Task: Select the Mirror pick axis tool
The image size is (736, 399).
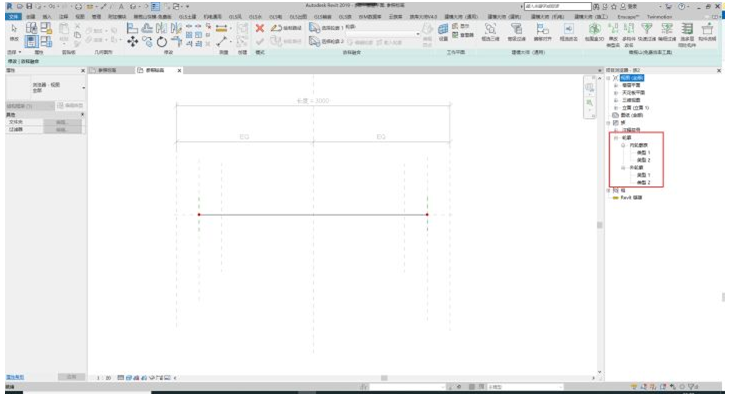Action: click(x=162, y=28)
